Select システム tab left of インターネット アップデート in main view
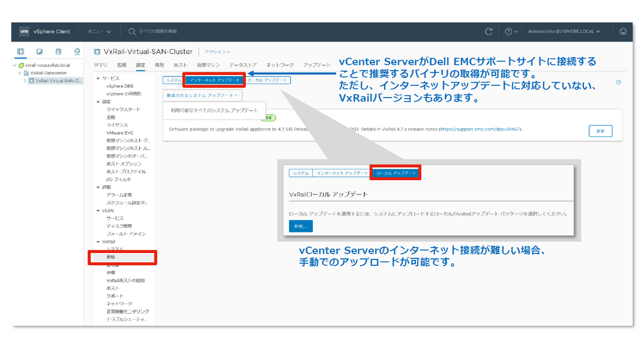The image size is (644, 350). tap(174, 80)
